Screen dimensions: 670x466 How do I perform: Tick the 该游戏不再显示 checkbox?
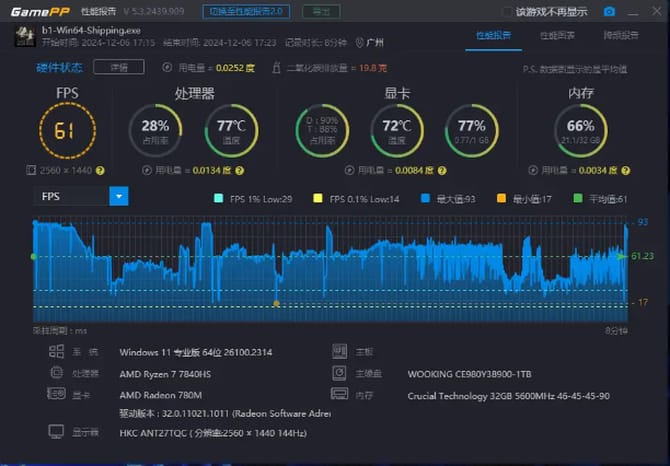(507, 12)
